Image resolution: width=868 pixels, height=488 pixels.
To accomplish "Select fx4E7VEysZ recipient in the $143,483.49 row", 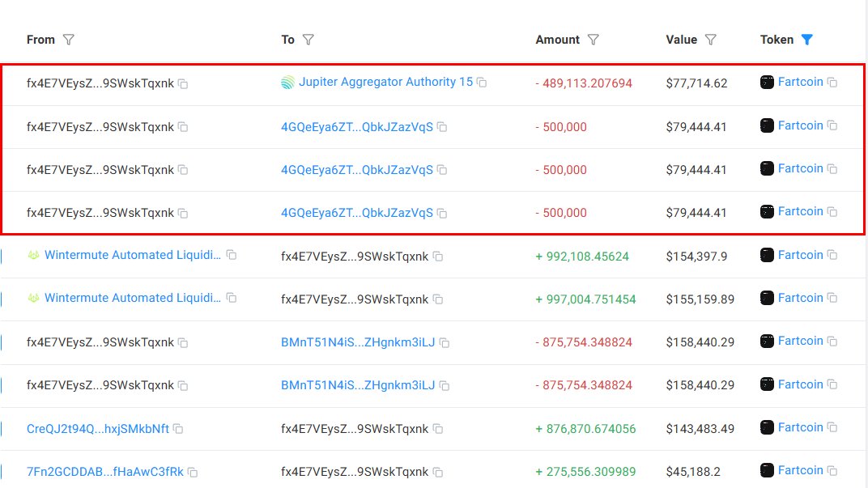I will (x=355, y=429).
